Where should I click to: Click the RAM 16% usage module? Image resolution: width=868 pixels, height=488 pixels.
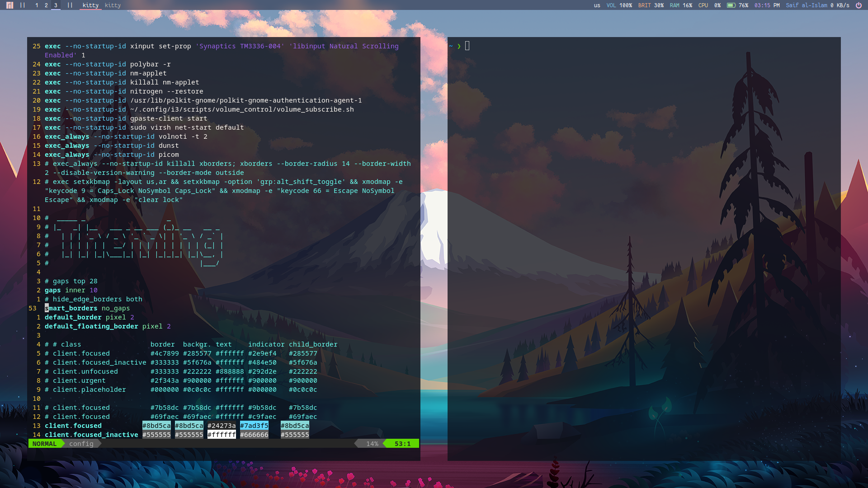pos(681,5)
